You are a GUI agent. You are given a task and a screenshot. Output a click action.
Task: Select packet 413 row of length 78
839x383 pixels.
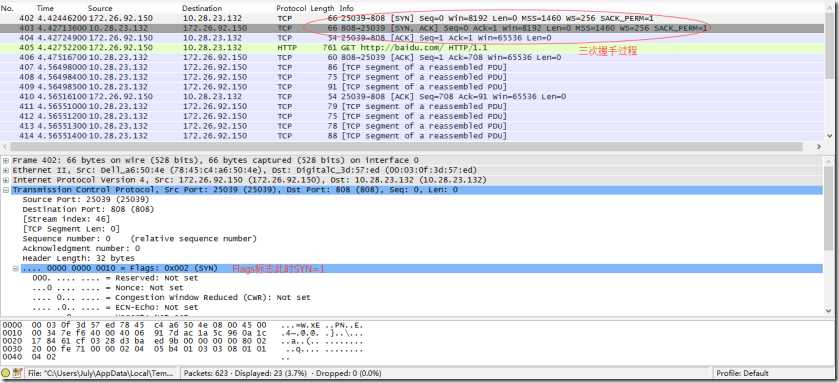coord(412,126)
